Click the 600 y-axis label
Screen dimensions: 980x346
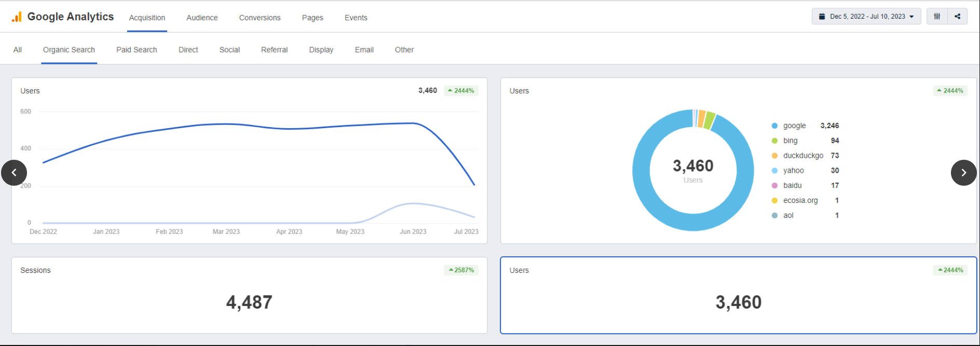click(x=25, y=112)
